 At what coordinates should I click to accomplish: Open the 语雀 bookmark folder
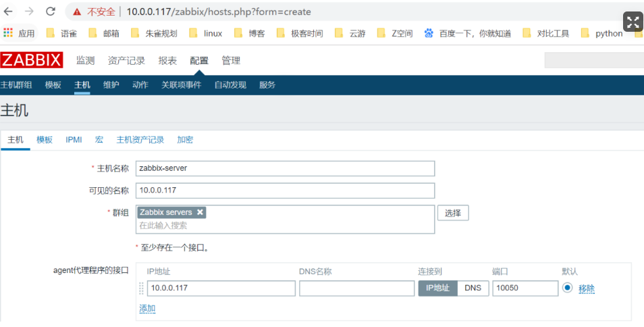tap(62, 33)
